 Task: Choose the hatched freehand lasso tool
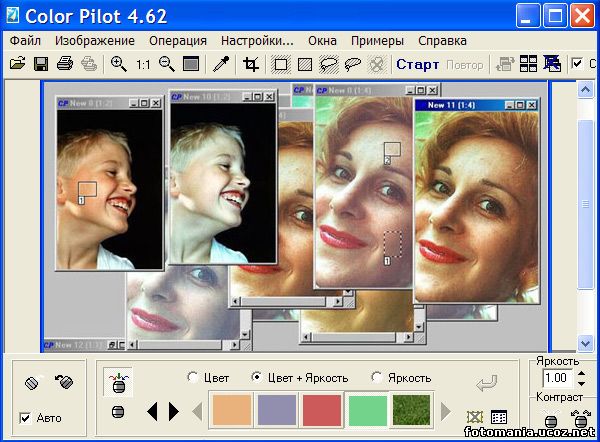[x=329, y=64]
